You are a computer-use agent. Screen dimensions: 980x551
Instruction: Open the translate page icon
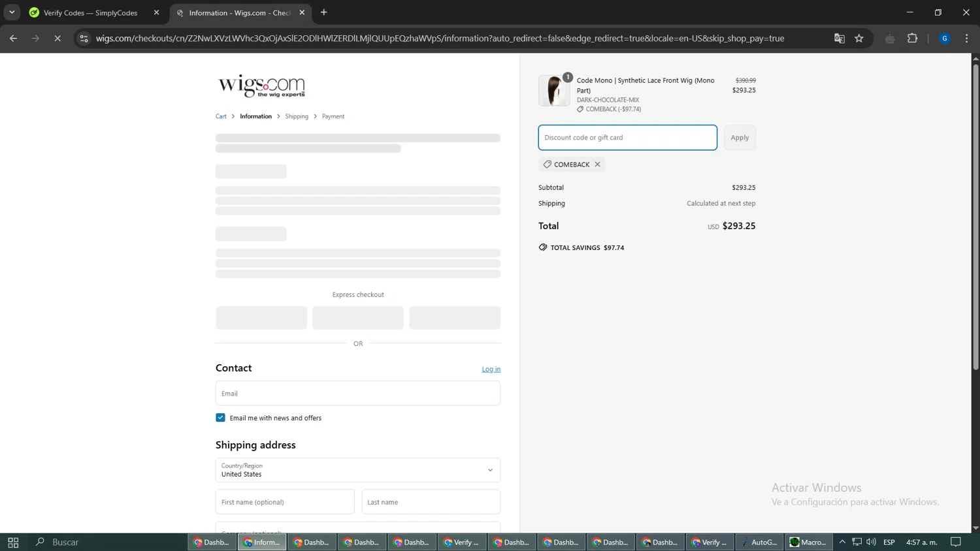840,39
